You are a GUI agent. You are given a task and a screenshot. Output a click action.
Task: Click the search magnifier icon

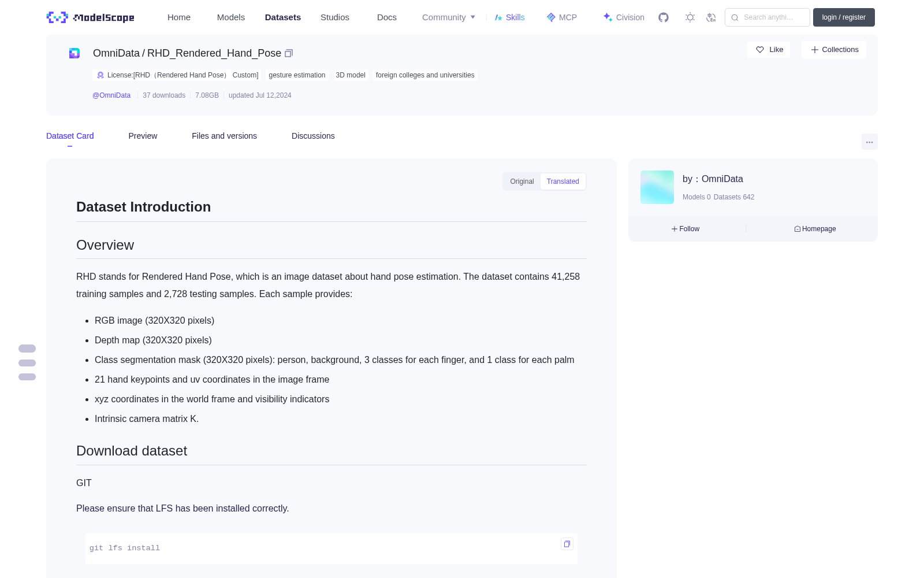coord(735,17)
